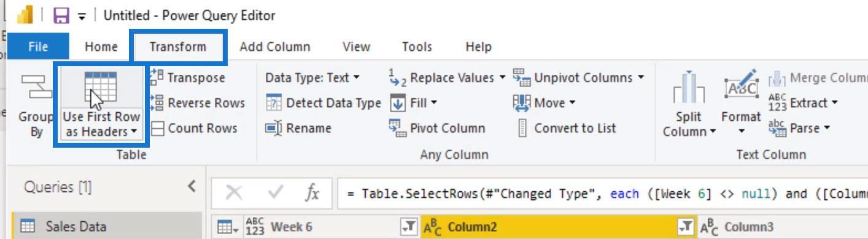Open the Column2 filter button

tap(686, 227)
